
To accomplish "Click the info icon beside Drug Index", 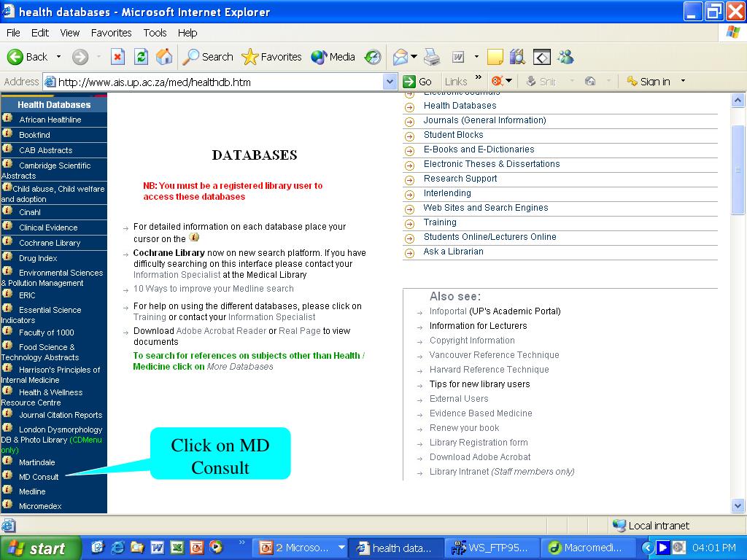I will tap(7, 256).
